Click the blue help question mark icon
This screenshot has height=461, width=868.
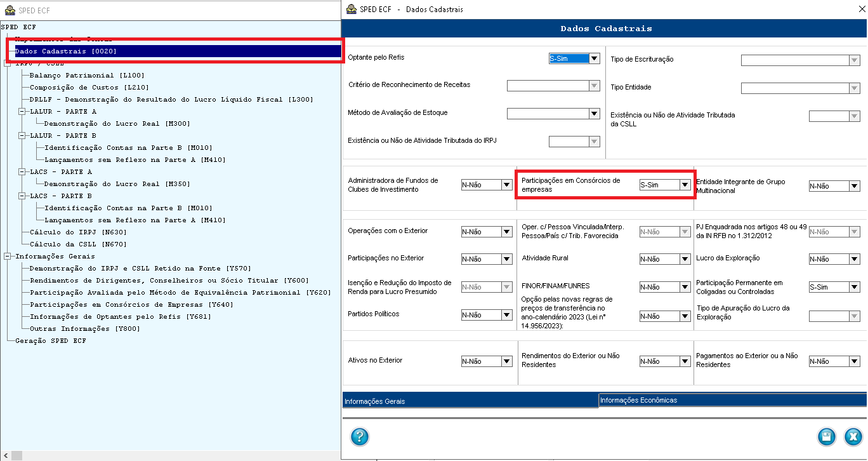tap(359, 436)
